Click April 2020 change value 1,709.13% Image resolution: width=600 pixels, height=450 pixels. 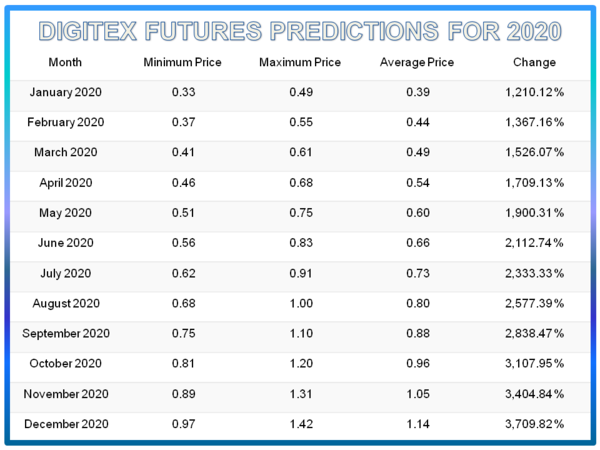click(x=533, y=183)
